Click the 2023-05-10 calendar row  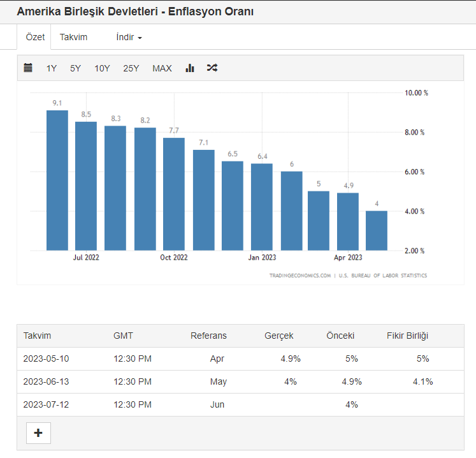coord(46,358)
